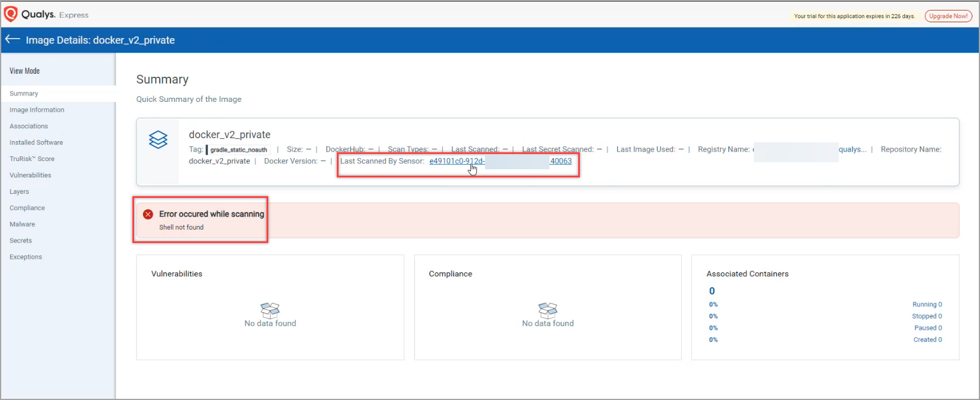Click the 'Quick Summary of the Image' subtitle
Screen dimensions: 980x400
point(189,100)
